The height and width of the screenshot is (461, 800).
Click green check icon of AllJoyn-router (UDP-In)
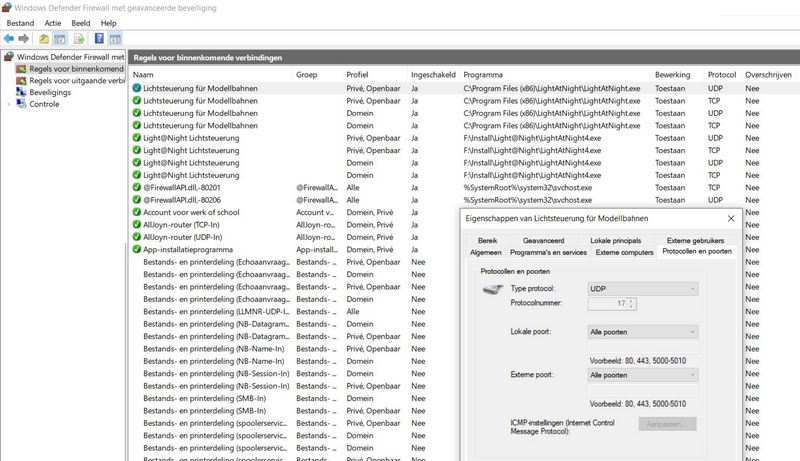click(x=137, y=237)
